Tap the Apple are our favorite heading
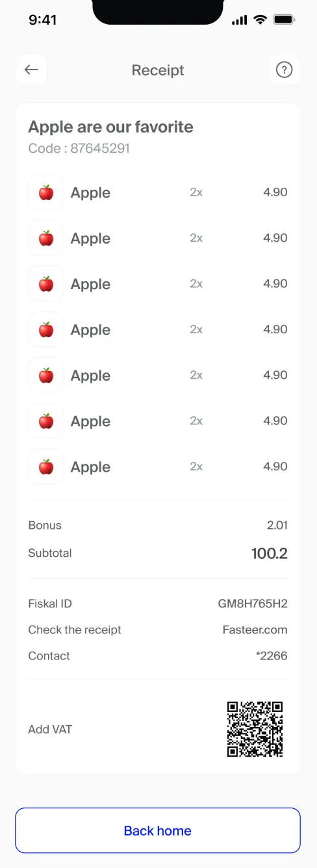 point(110,126)
